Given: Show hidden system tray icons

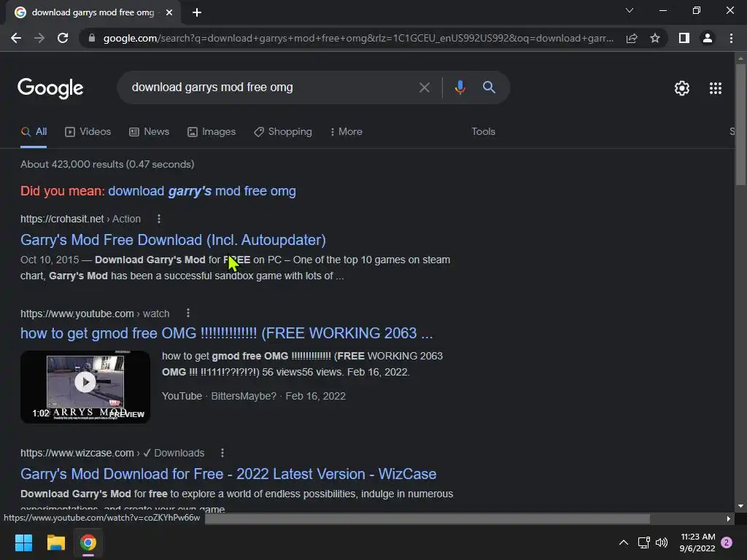Looking at the screenshot, I should tap(623, 542).
